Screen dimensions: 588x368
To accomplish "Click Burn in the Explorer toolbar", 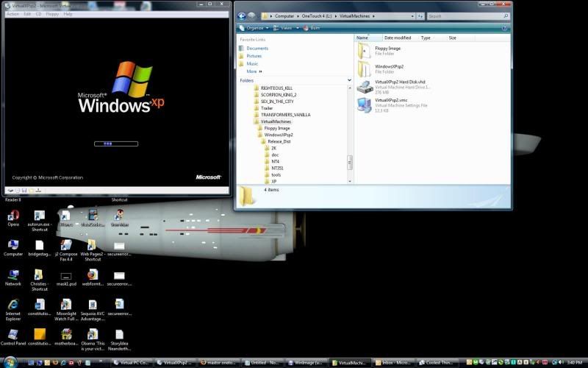I will click(312, 28).
